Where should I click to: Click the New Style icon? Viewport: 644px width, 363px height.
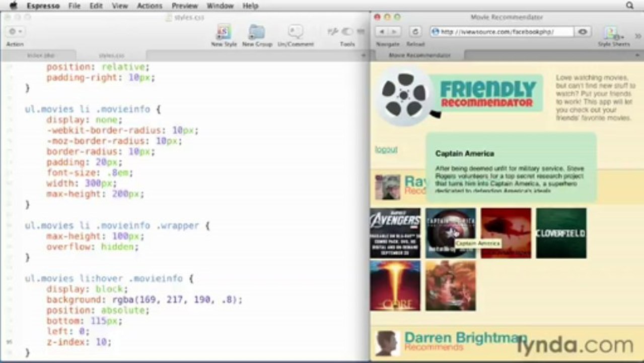pyautogui.click(x=224, y=31)
